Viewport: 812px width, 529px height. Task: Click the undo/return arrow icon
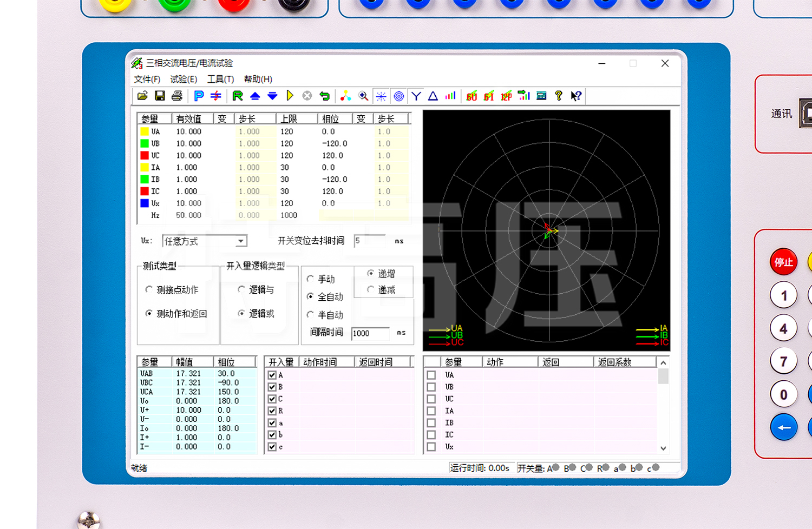[324, 96]
